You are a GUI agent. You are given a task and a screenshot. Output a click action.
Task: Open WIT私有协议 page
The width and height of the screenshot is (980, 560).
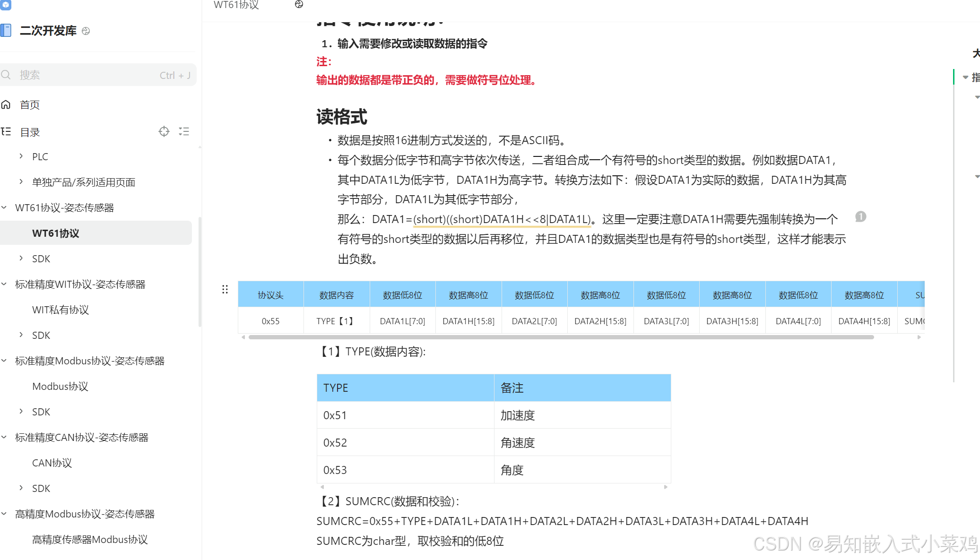[x=61, y=310]
